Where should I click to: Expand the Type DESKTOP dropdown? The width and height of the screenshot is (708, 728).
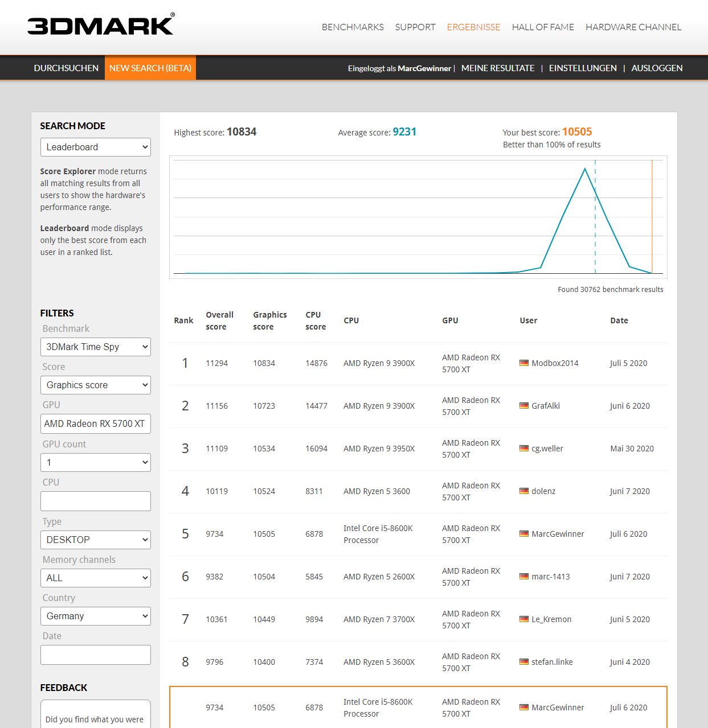(x=96, y=540)
